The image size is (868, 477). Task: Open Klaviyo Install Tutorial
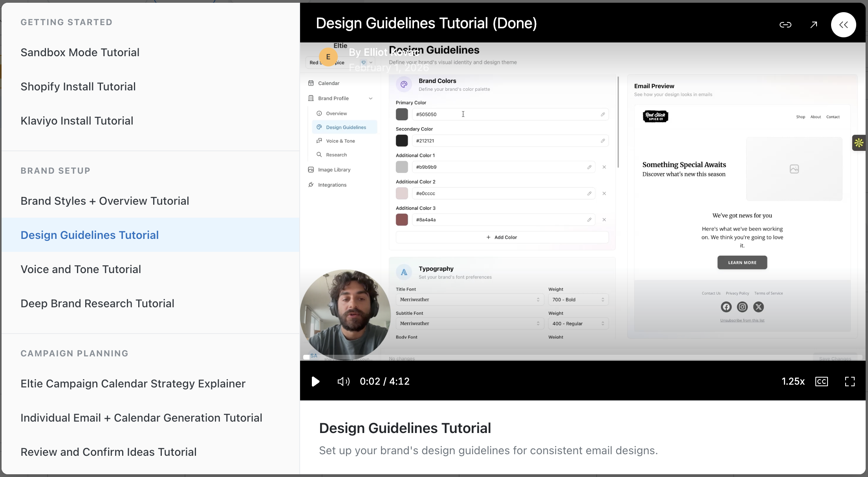(77, 121)
